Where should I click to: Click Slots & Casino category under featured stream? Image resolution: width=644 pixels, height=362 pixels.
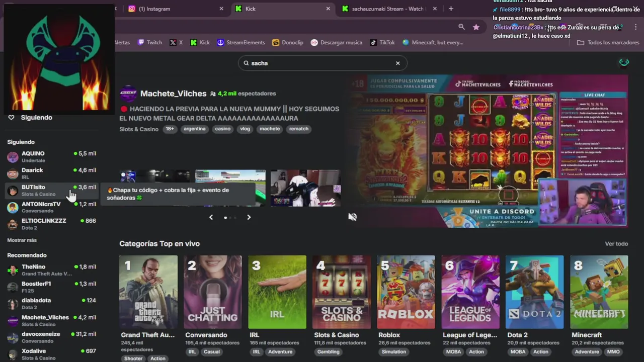139,129
